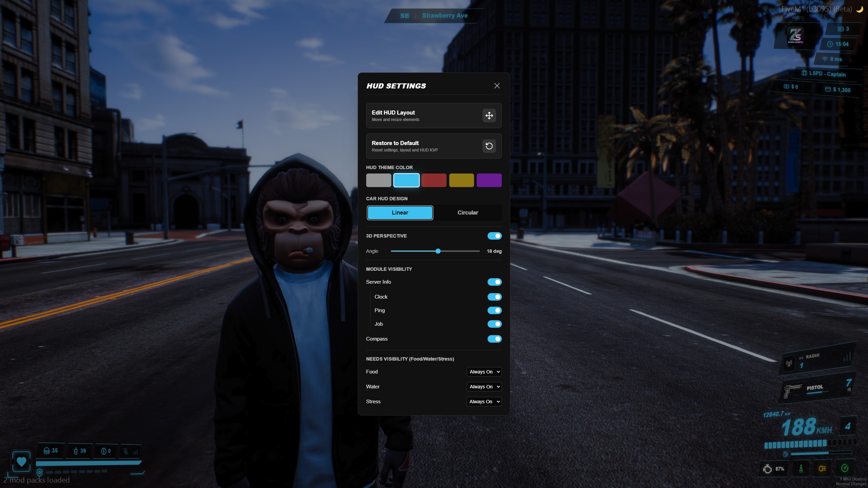868x488 pixels.
Task: Click the bank card icon
Action: (x=828, y=89)
